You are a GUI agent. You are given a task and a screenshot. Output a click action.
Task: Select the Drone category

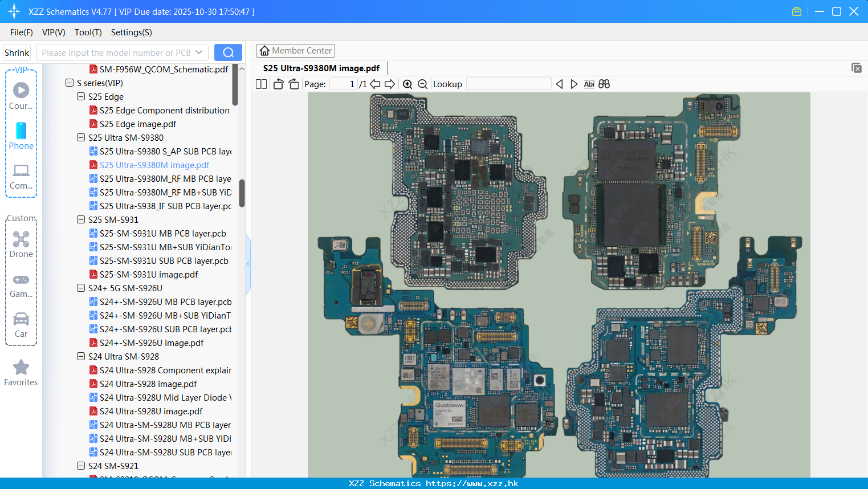21,244
